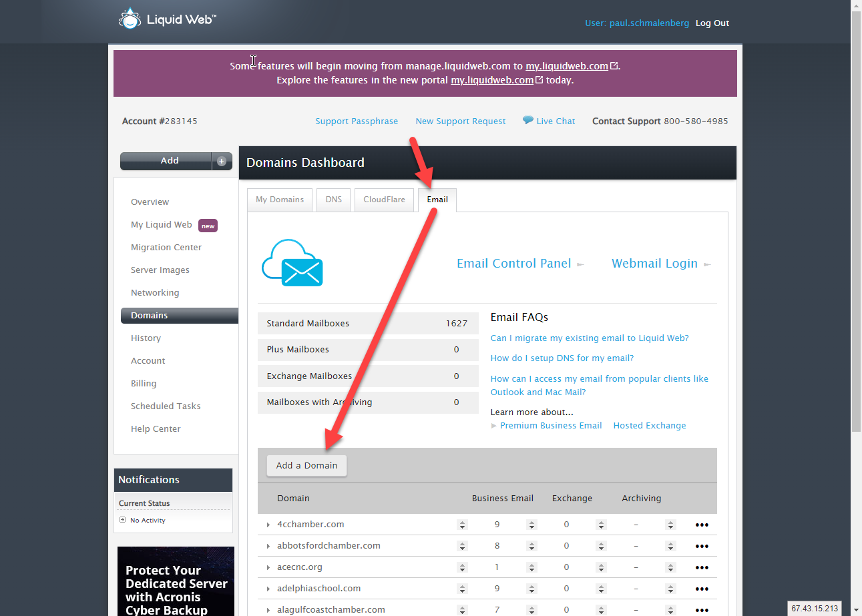Click the Add a Domain button
This screenshot has width=862, height=616.
pos(306,465)
